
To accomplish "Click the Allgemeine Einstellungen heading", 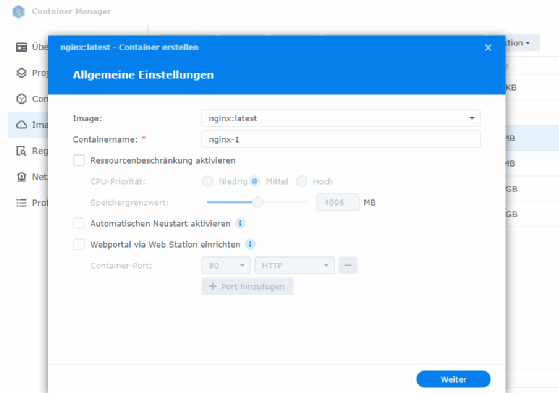I will (143, 75).
